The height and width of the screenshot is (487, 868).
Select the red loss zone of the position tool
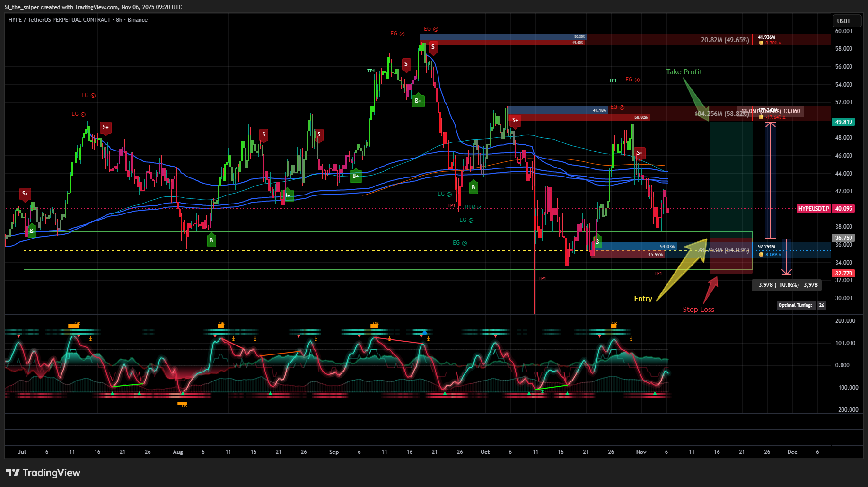(731, 256)
